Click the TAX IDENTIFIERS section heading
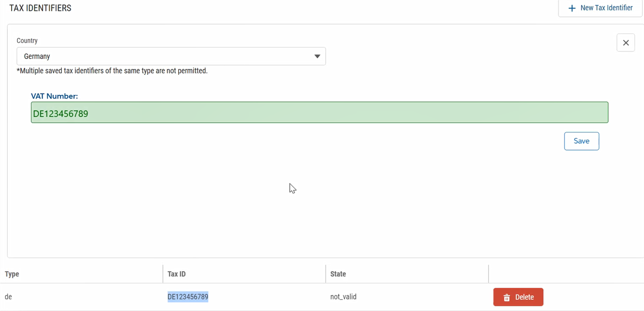Image resolution: width=644 pixels, height=311 pixels. pos(40,8)
